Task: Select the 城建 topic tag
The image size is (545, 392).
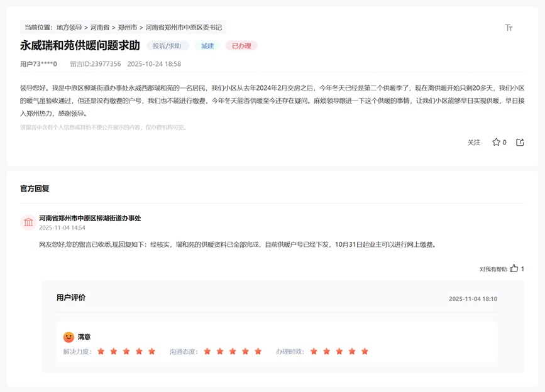Action: click(207, 46)
